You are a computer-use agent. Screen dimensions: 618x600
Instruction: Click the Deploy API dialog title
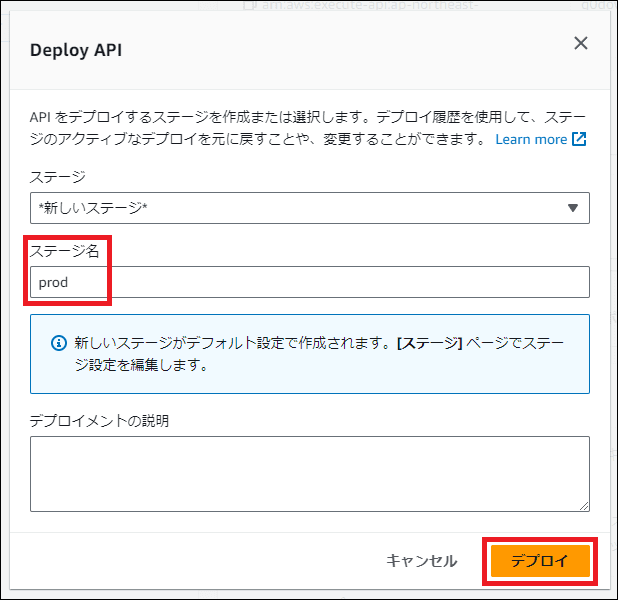[76, 50]
